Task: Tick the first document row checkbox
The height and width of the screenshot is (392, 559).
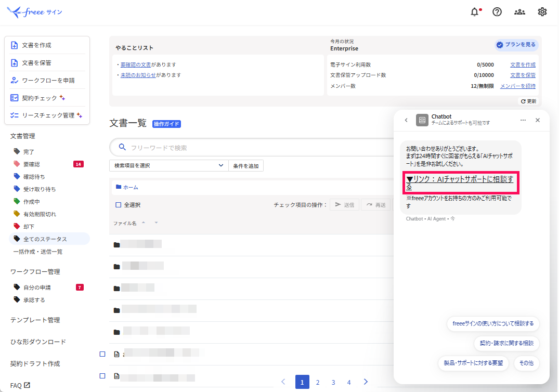Action: point(102,354)
